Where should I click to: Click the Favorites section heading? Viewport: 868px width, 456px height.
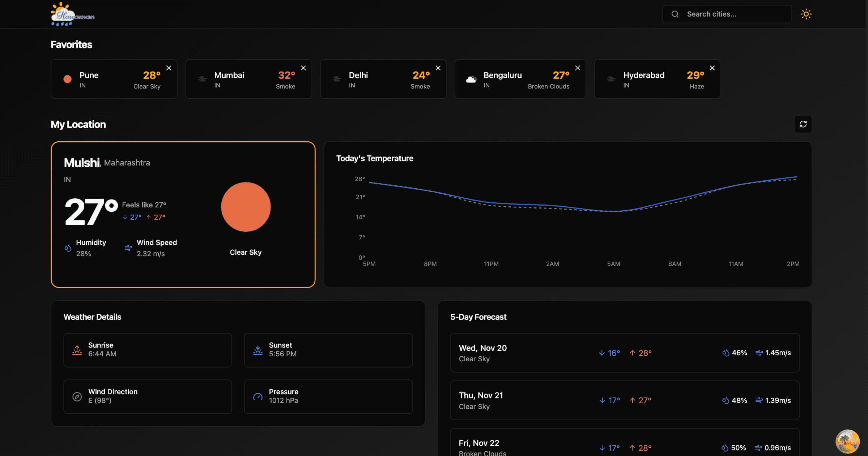[x=71, y=44]
